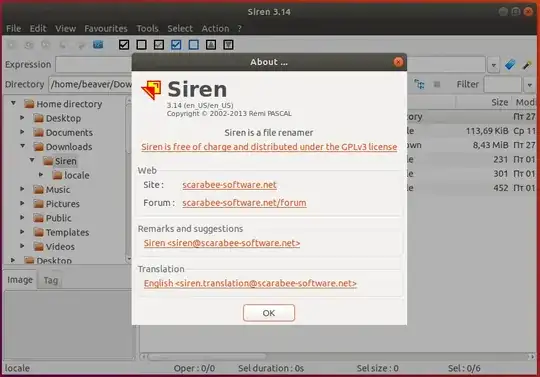The image size is (540, 377).
Task: Click the Pictures folder icon
Action: coord(39,203)
